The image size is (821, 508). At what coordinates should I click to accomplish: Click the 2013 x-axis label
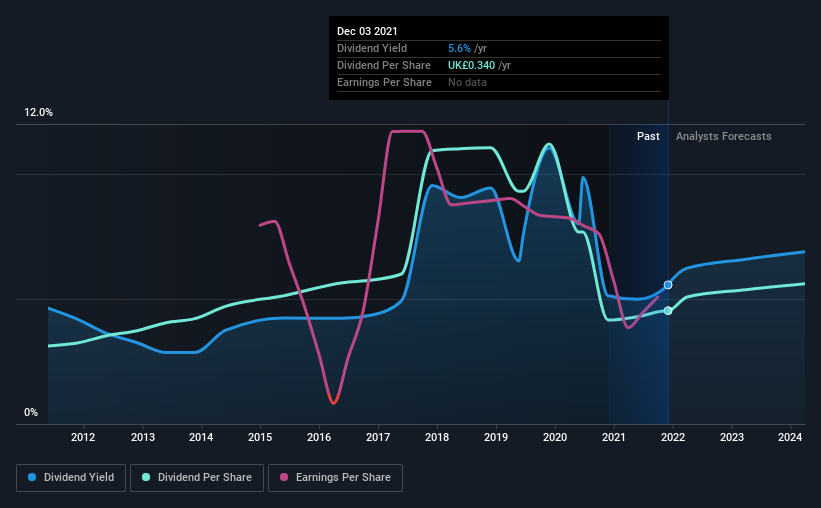coord(142,437)
